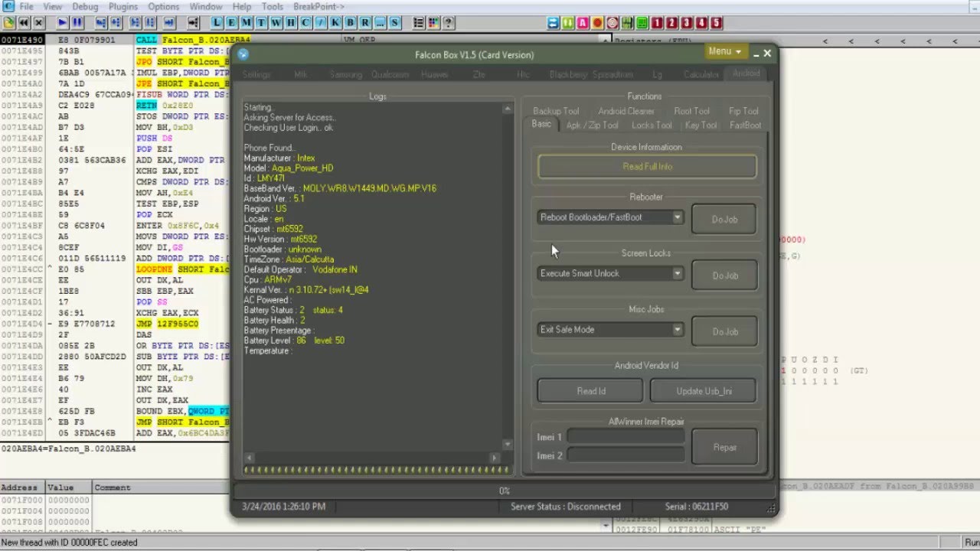Click the Read Id button
Viewport: 980px width, 551px height.
590,391
